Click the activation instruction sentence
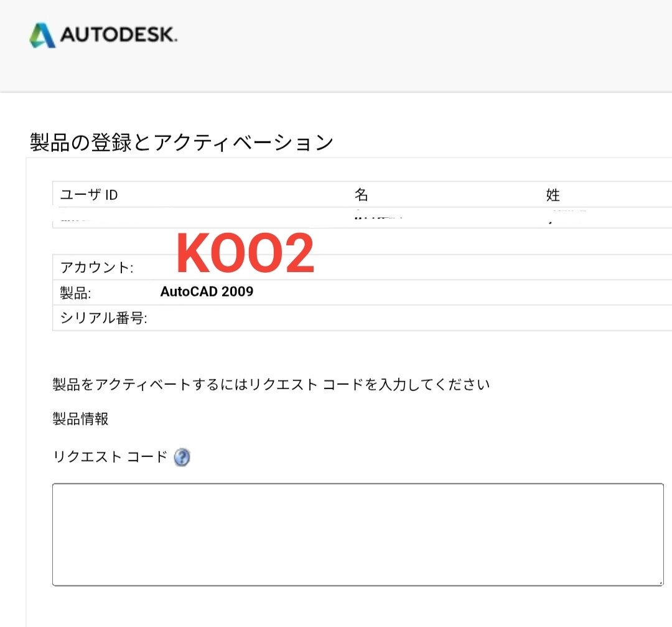The height and width of the screenshot is (627, 672). pyautogui.click(x=271, y=384)
